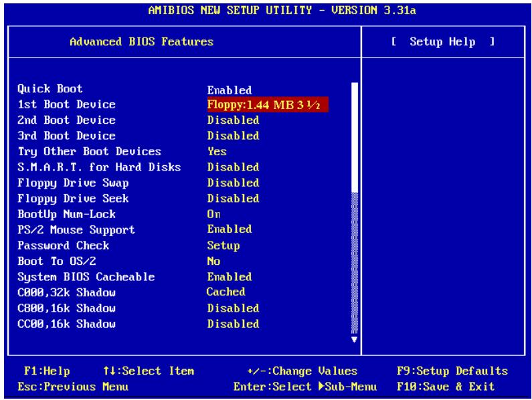Click the Enter:Select Sub-Menu hint

coord(305,387)
